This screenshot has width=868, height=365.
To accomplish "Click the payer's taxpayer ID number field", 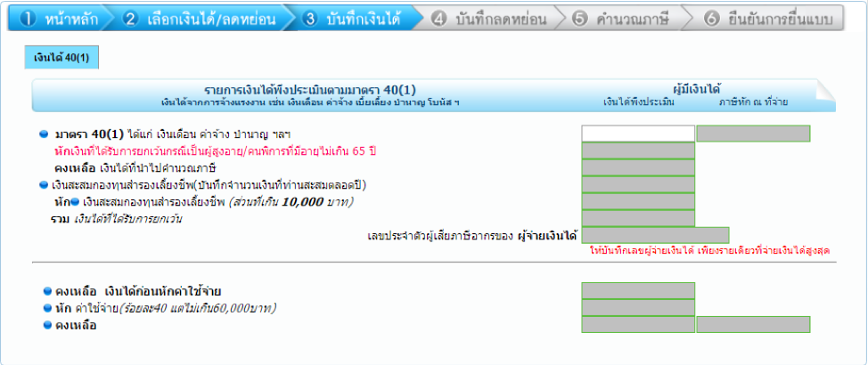I will point(655,235).
